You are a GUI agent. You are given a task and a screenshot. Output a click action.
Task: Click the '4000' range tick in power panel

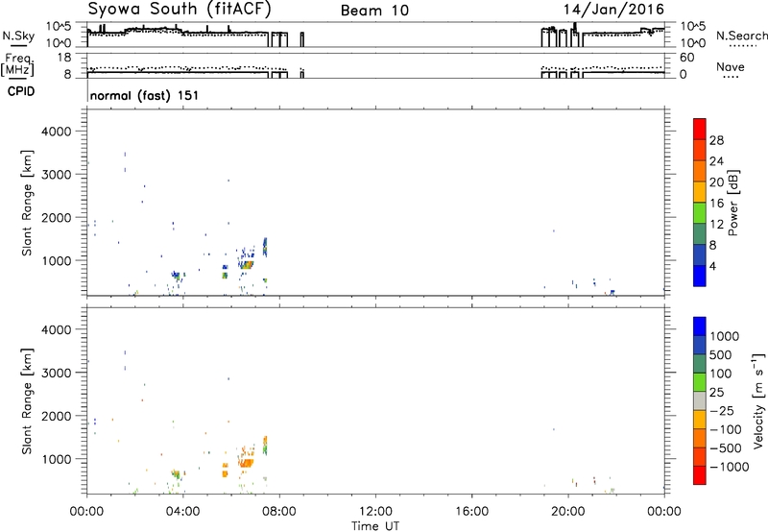click(x=56, y=132)
